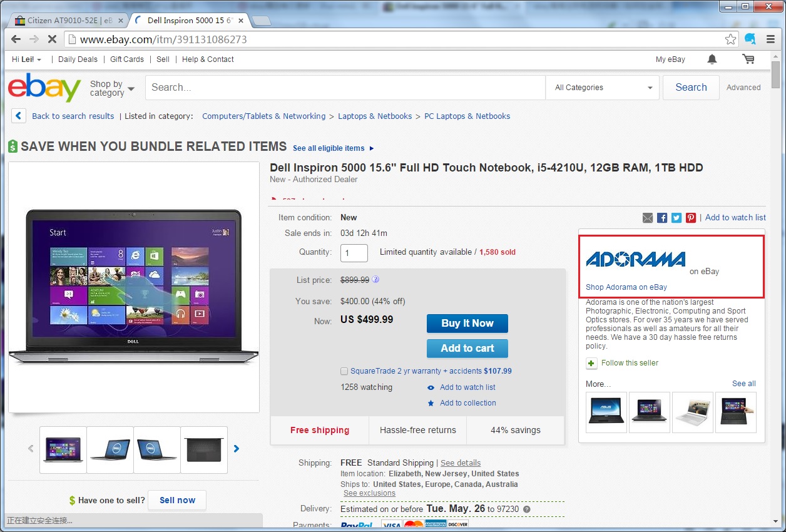Click next arrow in image thumbnail carousel

point(237,448)
